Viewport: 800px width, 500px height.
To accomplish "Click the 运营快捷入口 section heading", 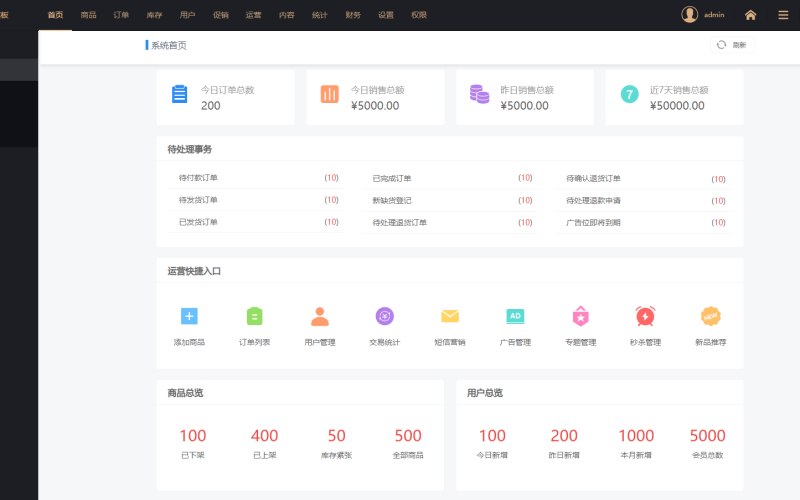I will (194, 271).
